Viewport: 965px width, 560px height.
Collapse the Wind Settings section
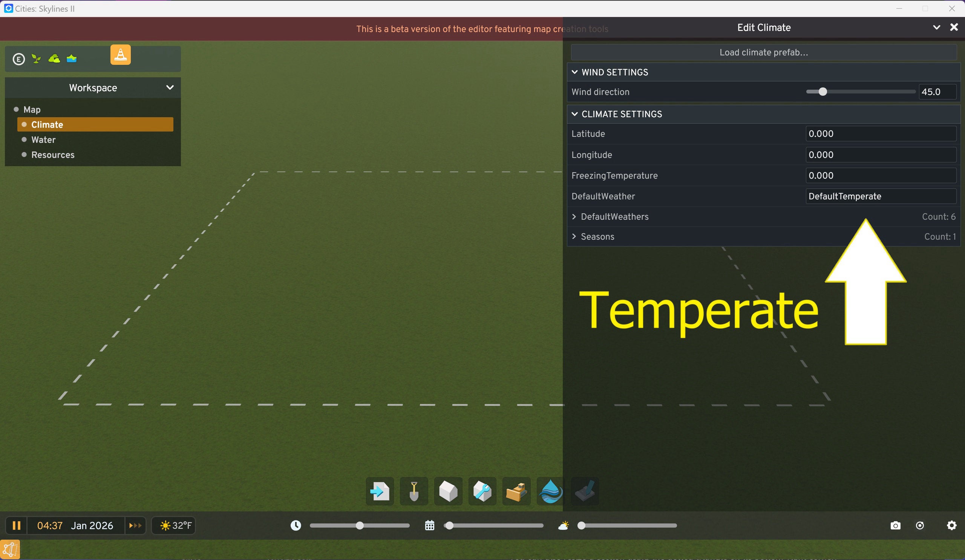click(574, 72)
